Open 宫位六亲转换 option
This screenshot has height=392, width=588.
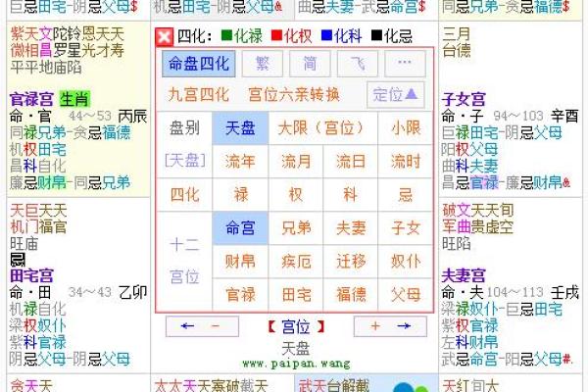295,95
